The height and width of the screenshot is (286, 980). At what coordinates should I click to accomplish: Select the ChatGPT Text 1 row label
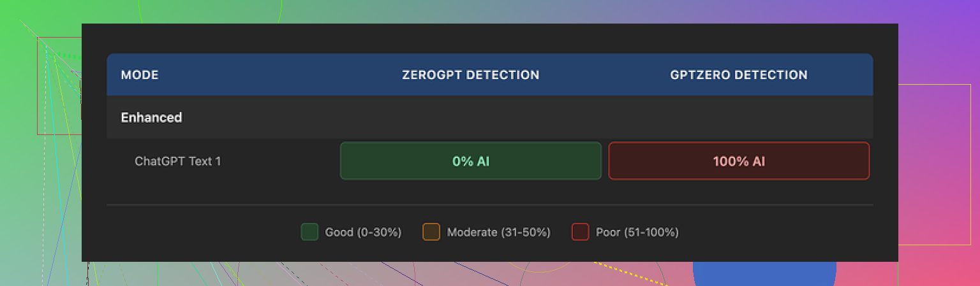[x=178, y=161]
